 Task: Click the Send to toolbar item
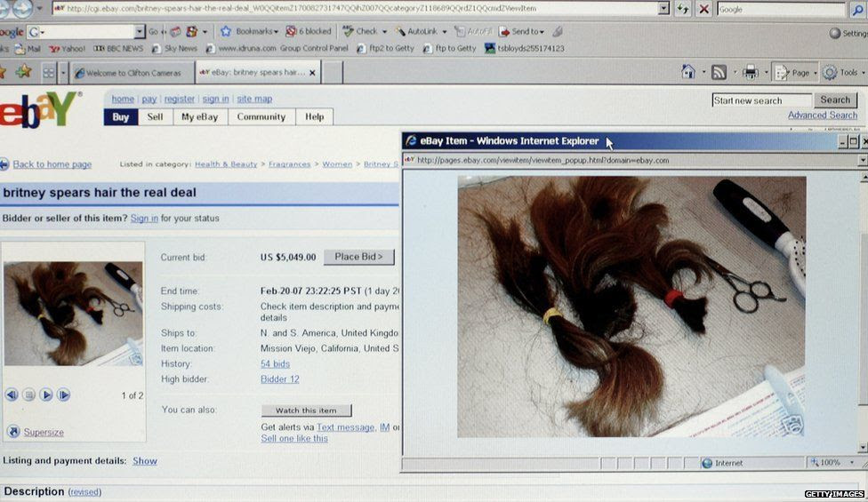[521, 31]
